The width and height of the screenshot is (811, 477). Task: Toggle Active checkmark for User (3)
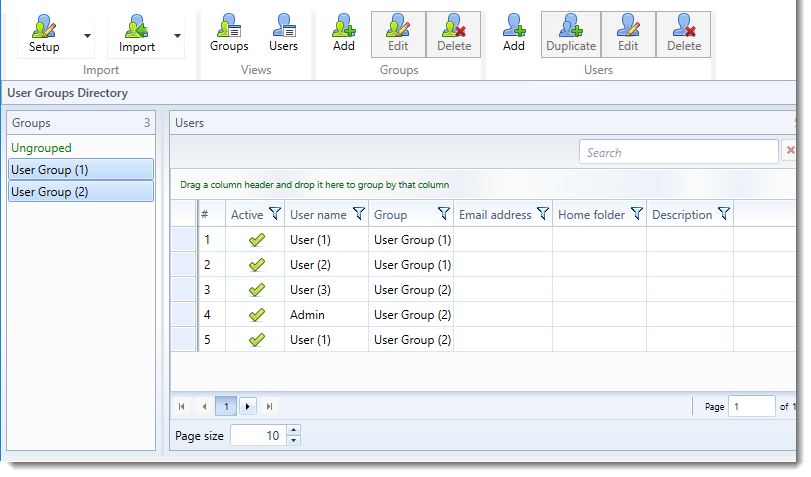pos(256,290)
